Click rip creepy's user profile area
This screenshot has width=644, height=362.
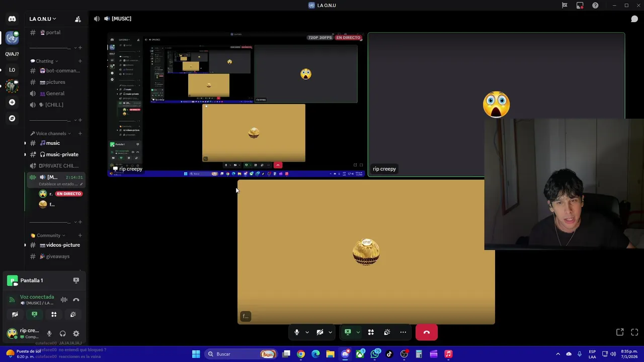25,333
